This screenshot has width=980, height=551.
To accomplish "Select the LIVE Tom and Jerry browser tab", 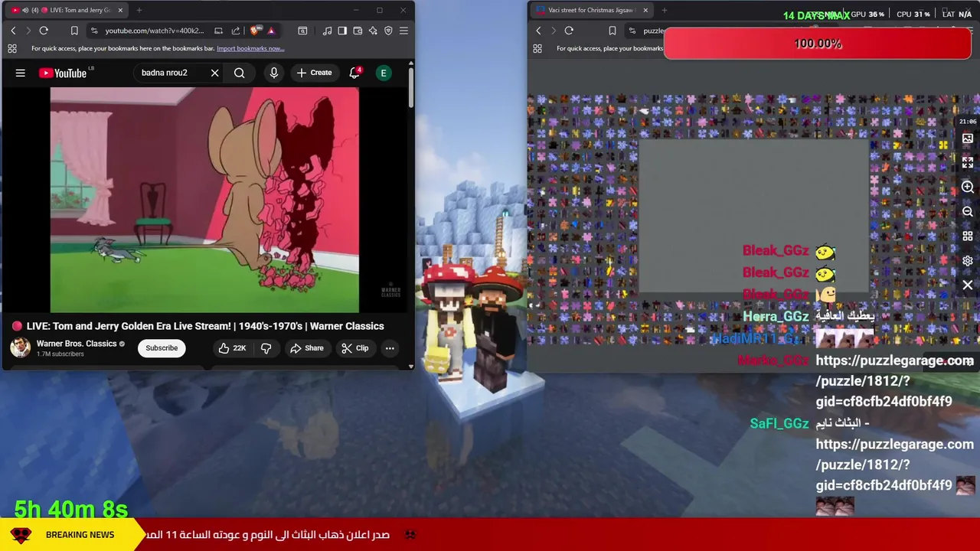I will (68, 10).
